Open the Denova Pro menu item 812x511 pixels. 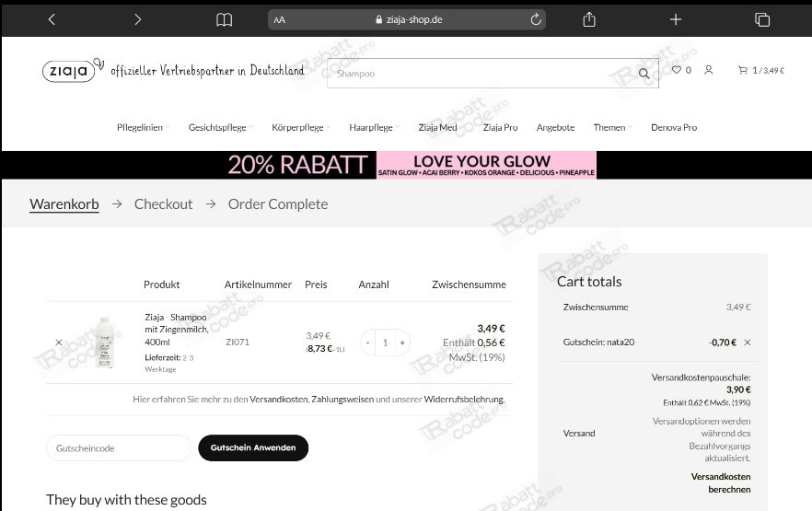[674, 127]
